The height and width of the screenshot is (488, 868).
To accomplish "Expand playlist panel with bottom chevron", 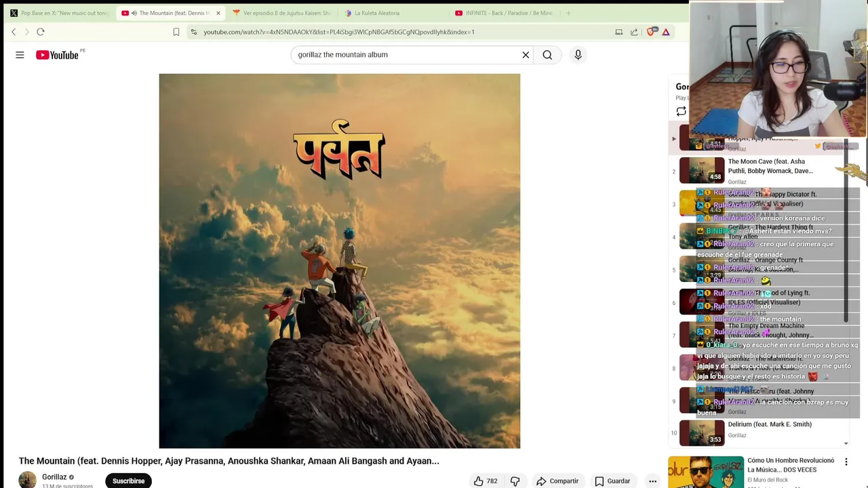I will 846,443.
